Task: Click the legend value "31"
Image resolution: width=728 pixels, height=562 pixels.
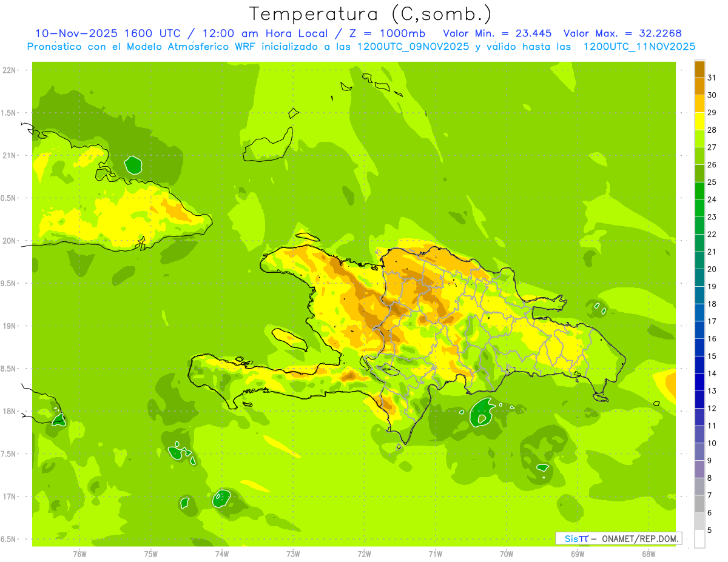Action: coord(712,78)
